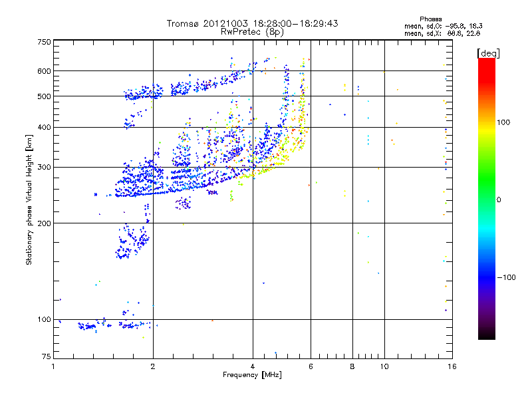Click the x-axis label '10' MHz
Screen dimensions: 532x399
click(x=384, y=366)
